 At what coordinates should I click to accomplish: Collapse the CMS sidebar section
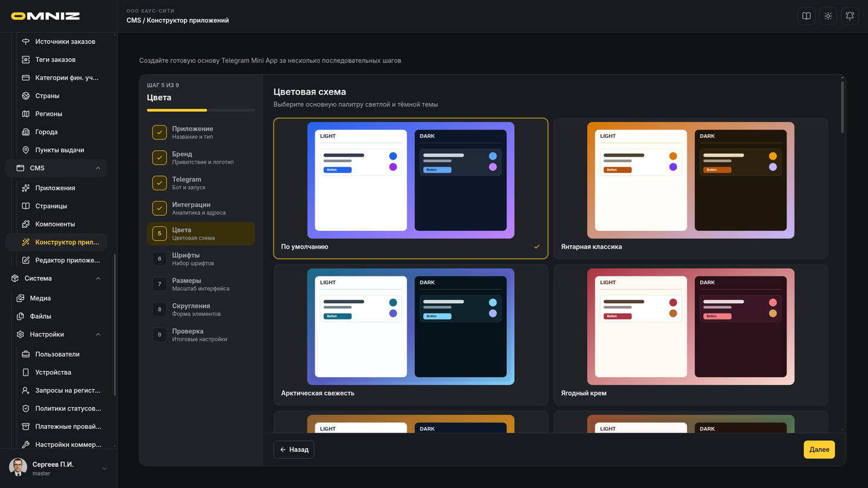[98, 168]
